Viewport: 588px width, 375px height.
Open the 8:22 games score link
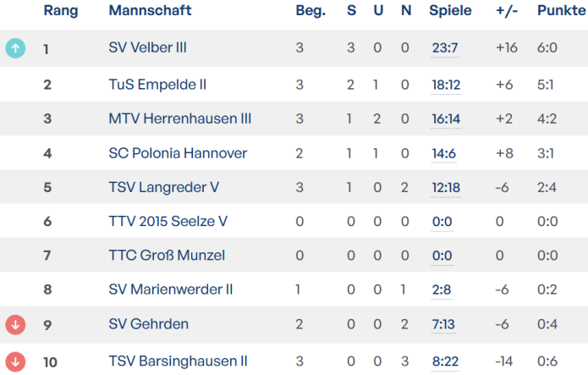(445, 361)
